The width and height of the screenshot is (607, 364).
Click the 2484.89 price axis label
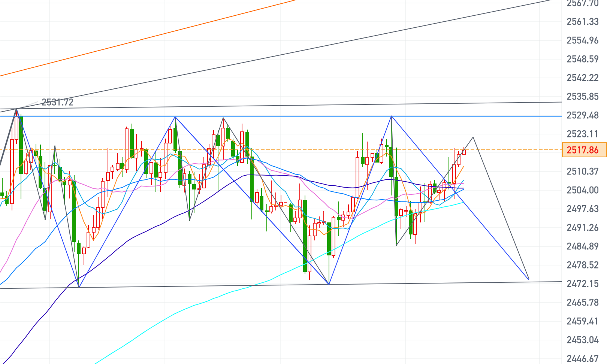583,246
